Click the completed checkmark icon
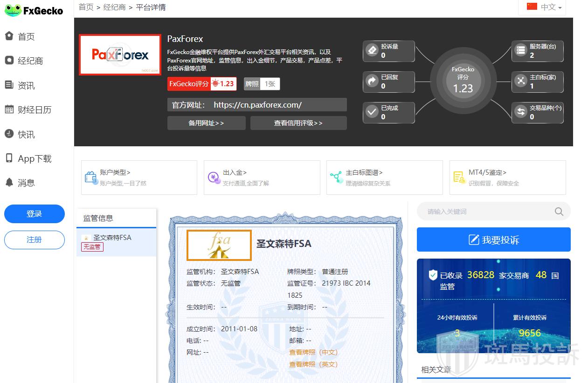Image resolution: width=588 pixels, height=383 pixels. 372,112
